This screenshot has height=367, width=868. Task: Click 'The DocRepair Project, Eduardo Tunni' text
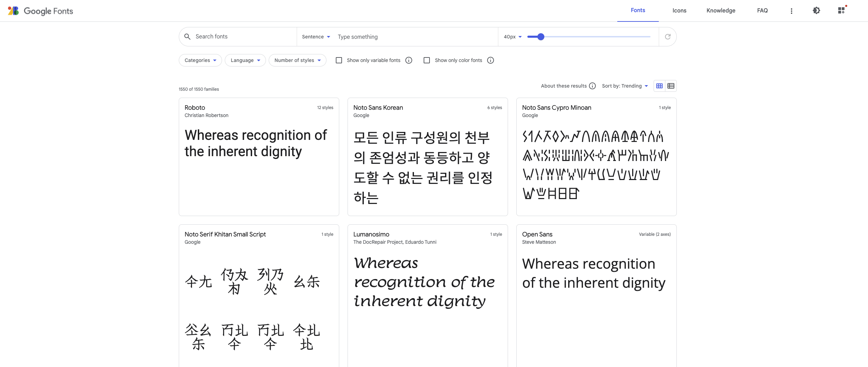click(395, 242)
